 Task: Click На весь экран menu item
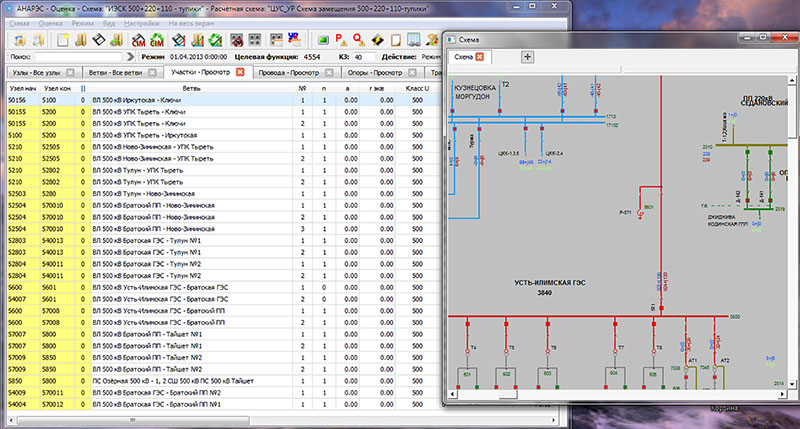[x=192, y=23]
